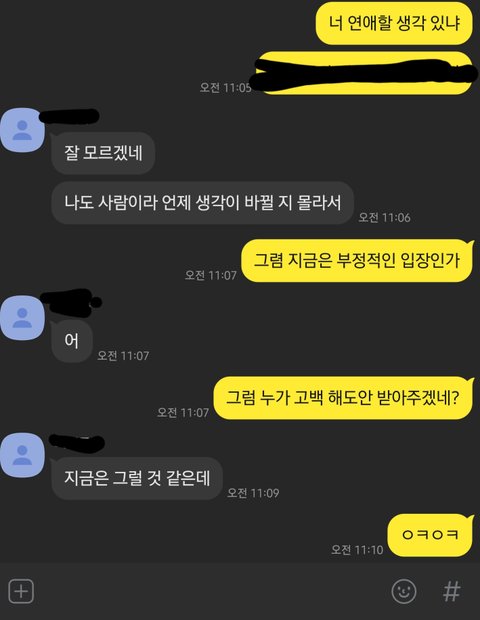Open profile avatar above '잘 모르겠네'
480x620 pixels.
coord(22,130)
